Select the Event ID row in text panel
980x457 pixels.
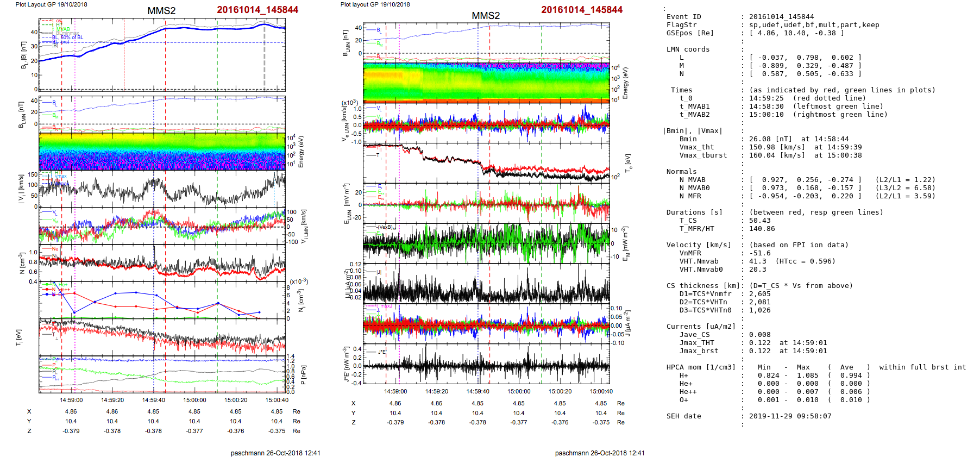tap(683, 17)
